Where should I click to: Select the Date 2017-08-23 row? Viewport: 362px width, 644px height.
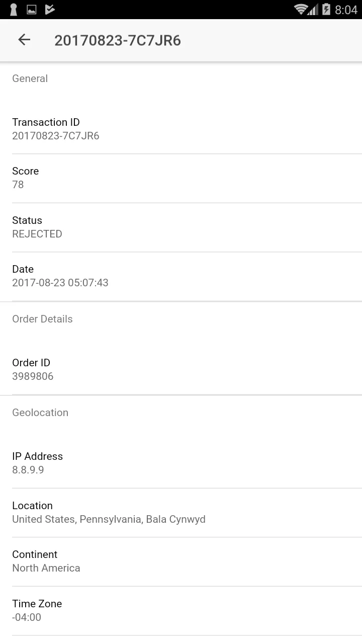(181, 276)
